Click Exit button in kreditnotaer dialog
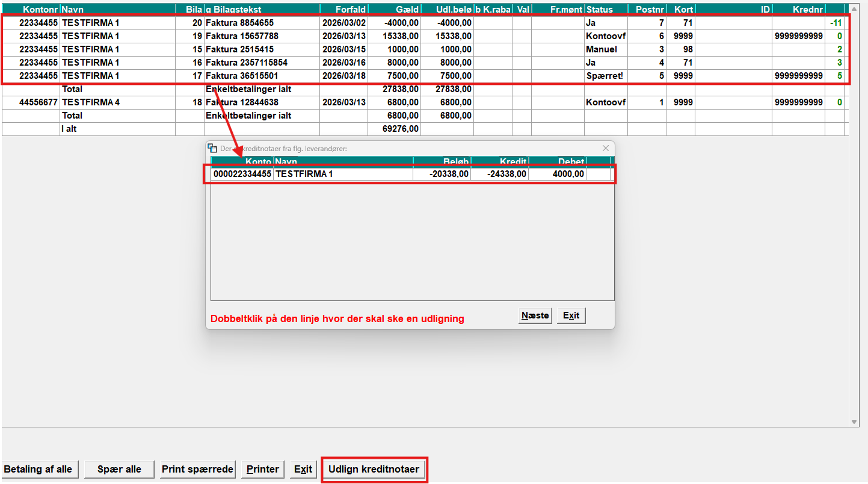Viewport: 868px width, 484px height. (x=571, y=315)
